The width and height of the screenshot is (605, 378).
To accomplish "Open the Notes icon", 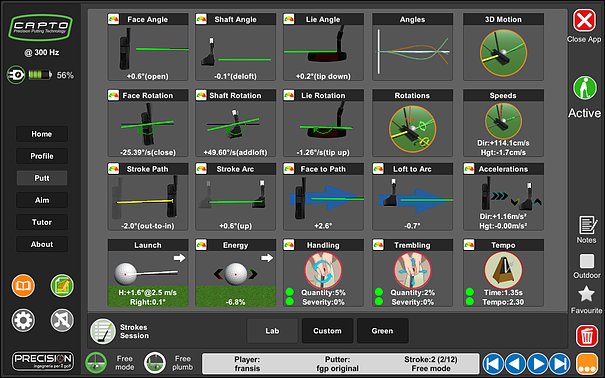I will point(586,225).
